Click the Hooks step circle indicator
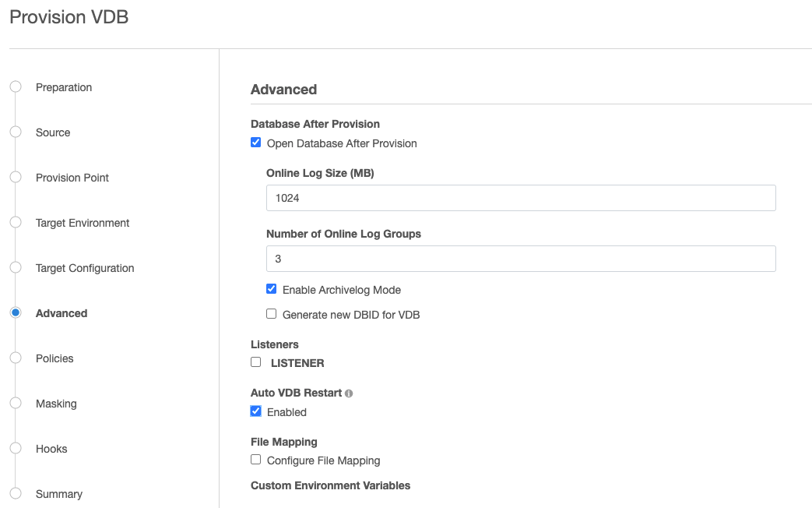The image size is (812, 508). click(16, 448)
